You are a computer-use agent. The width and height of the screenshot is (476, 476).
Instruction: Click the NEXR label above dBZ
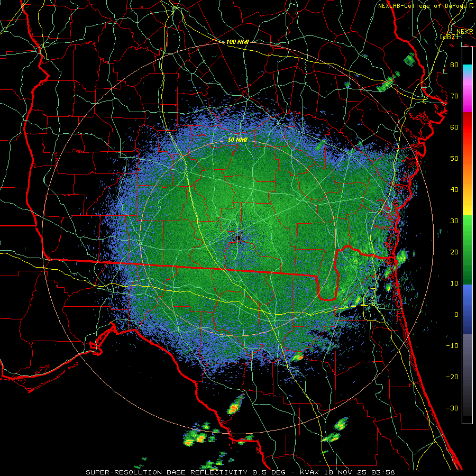pos(464,32)
